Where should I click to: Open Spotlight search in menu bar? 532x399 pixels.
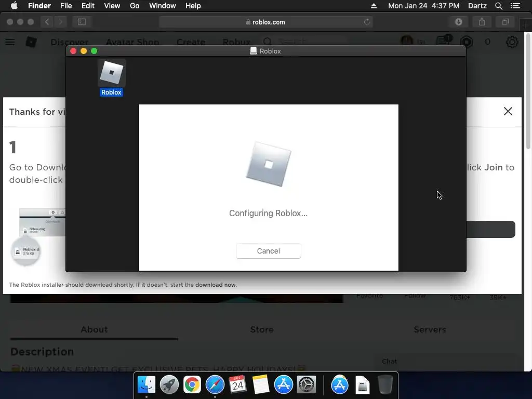pos(498,6)
